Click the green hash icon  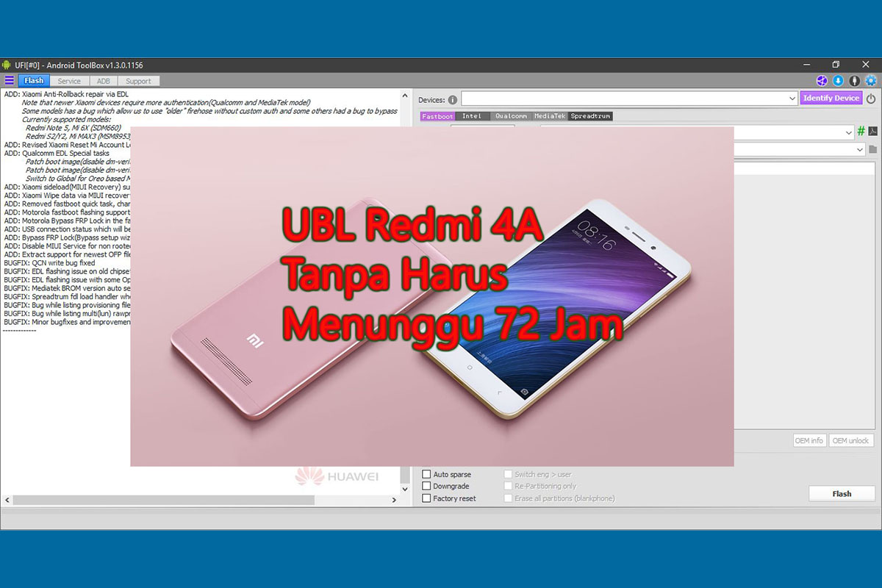point(861,132)
